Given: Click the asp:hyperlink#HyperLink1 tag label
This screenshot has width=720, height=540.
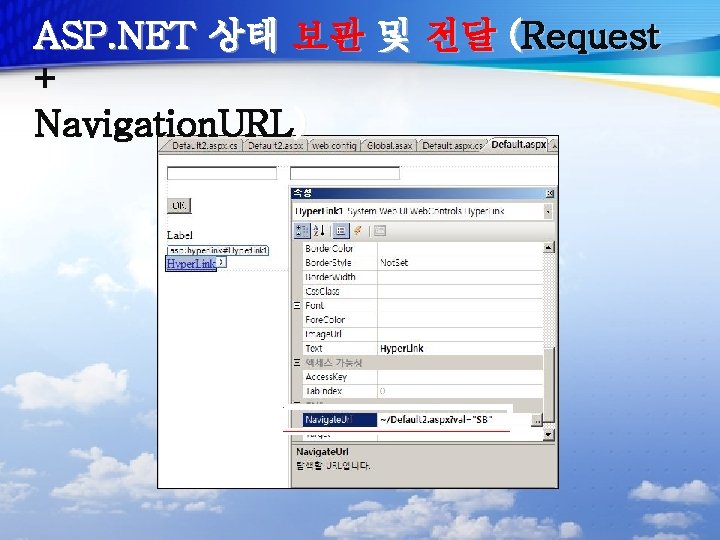Looking at the screenshot, I should click(218, 251).
